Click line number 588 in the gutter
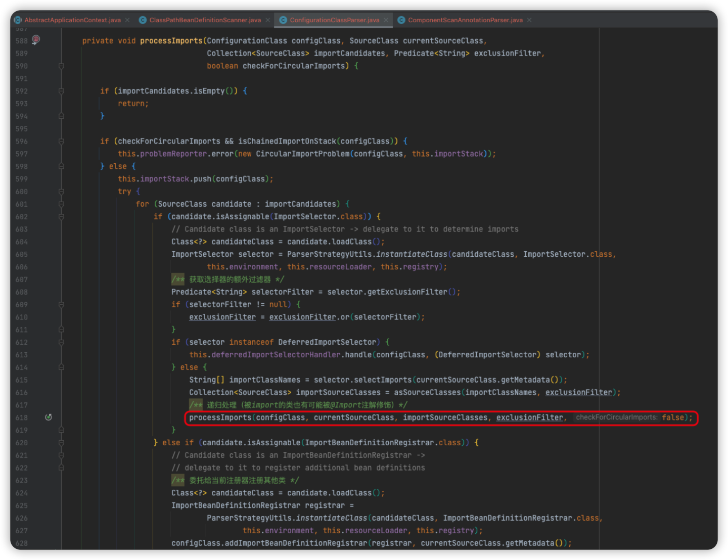Viewport: 728px width, 560px height. tap(21, 41)
